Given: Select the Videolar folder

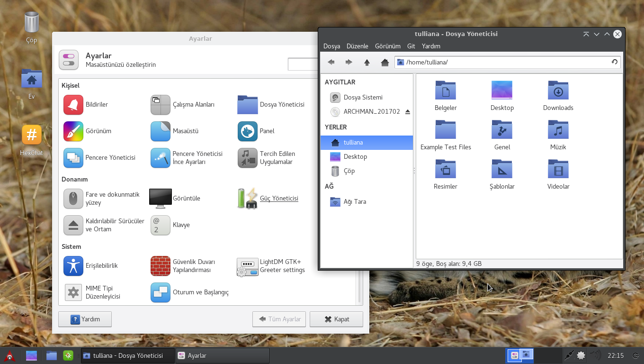Looking at the screenshot, I should (x=558, y=175).
